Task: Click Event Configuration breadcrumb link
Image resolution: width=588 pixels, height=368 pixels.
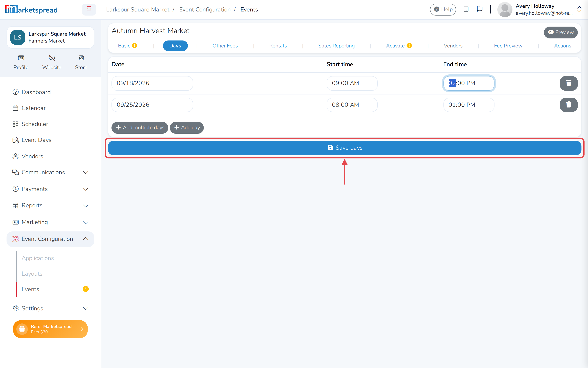Action: click(205, 9)
